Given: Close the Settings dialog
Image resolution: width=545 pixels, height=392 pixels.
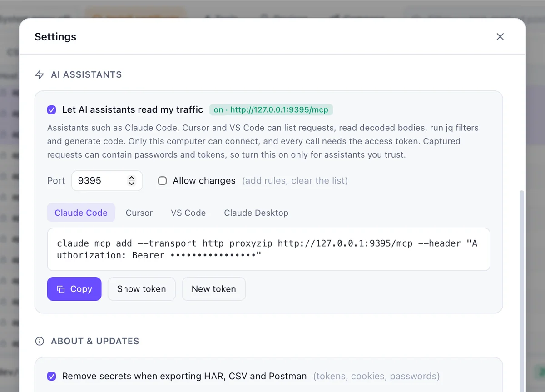Looking at the screenshot, I should tap(500, 37).
